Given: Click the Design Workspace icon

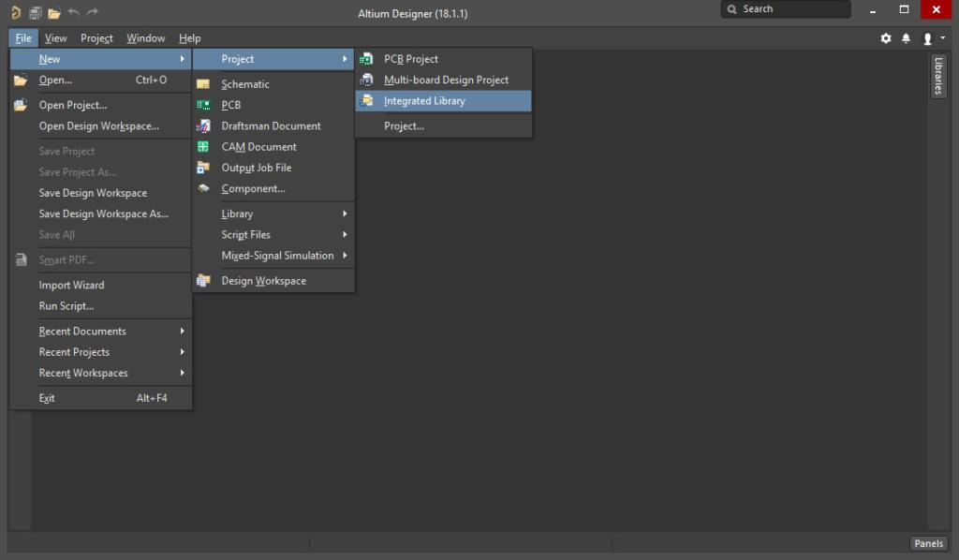Looking at the screenshot, I should tap(203, 281).
